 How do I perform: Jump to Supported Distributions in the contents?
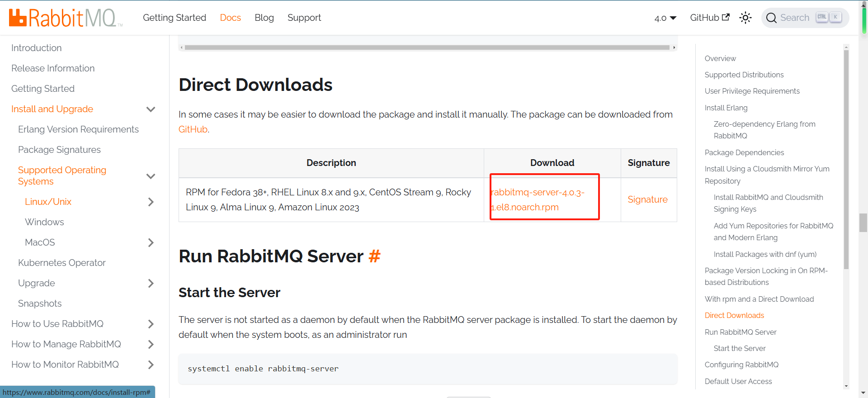click(744, 75)
